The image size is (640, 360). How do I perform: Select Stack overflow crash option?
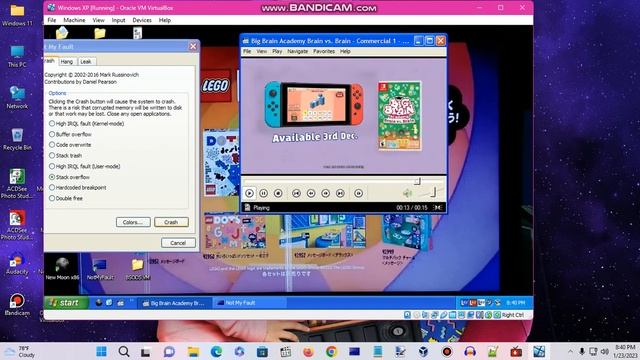pyautogui.click(x=69, y=177)
